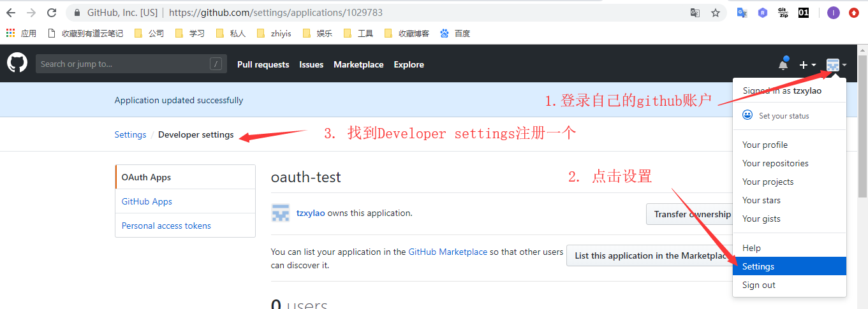Click the 01 extension icon

point(804,13)
